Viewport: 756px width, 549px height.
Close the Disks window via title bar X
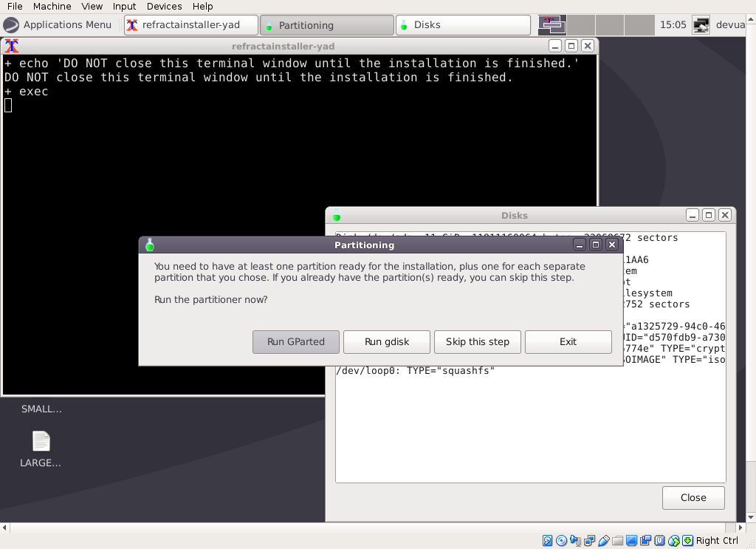click(x=725, y=215)
